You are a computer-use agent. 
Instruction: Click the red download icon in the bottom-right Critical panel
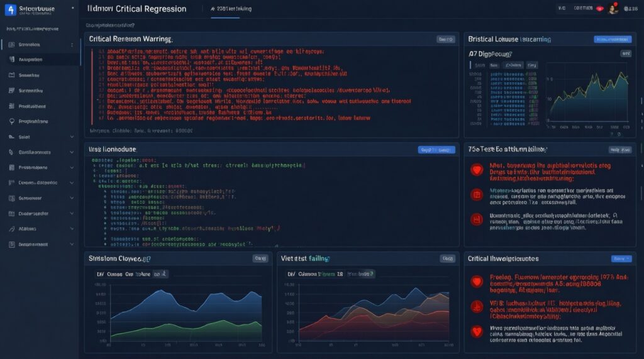[477, 306]
